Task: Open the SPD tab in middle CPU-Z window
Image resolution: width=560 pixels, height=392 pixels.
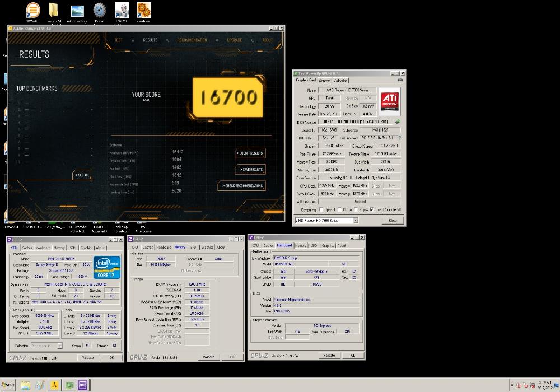Action: (193, 247)
